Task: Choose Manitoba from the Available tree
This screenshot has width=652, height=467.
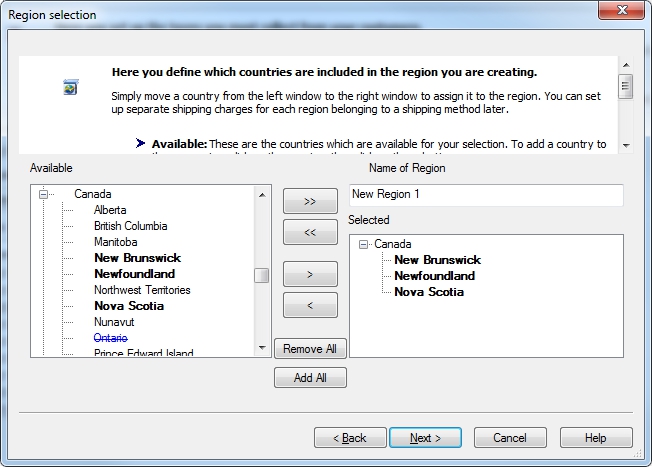Action: [x=115, y=242]
